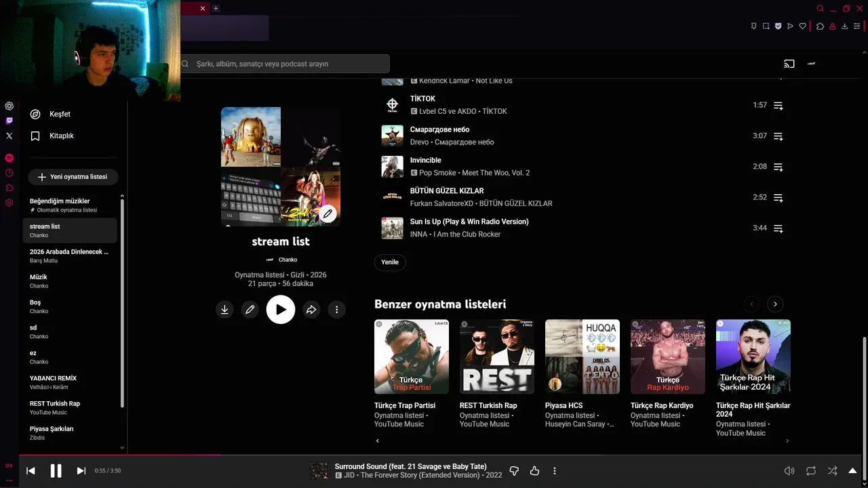Viewport: 868px width, 488px height.
Task: Toggle shuffle in player bar
Action: click(832, 471)
